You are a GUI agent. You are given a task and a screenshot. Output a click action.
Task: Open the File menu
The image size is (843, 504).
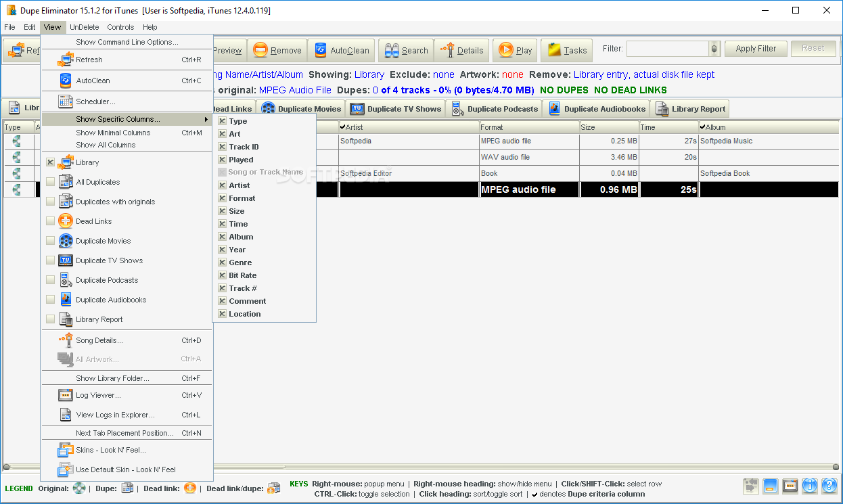9,27
